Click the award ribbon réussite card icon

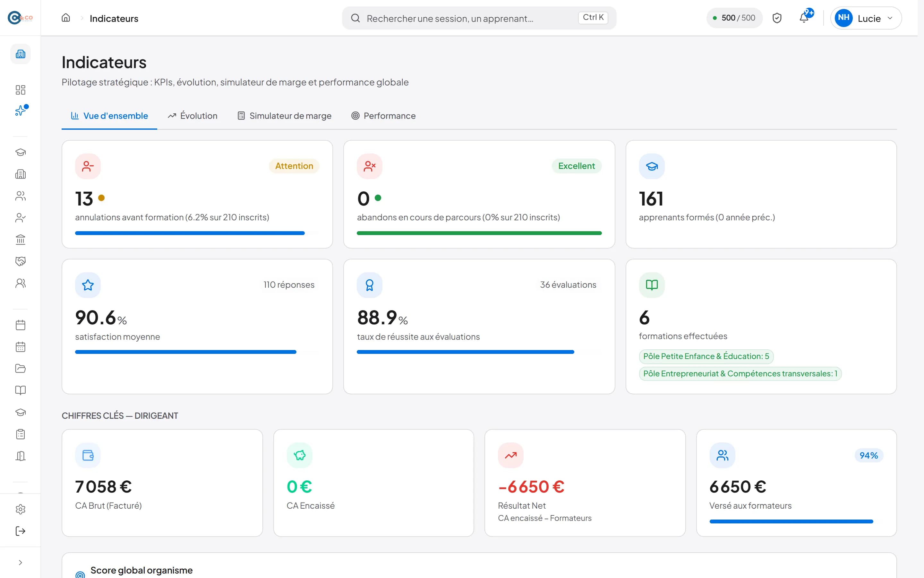[x=370, y=285]
